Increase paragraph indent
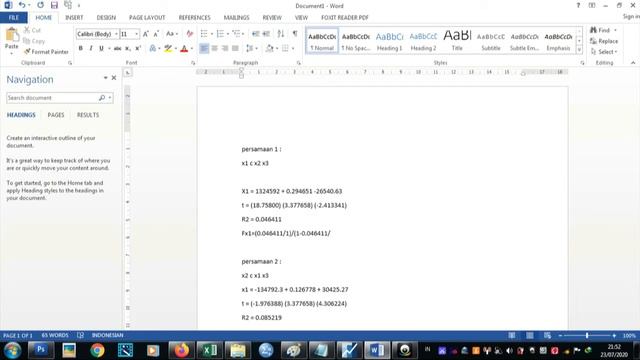This screenshot has width=640, height=360. (x=266, y=34)
